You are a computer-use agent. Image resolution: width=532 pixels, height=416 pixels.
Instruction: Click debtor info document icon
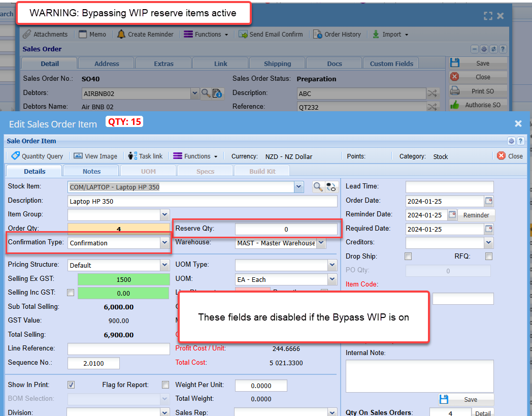coord(217,93)
